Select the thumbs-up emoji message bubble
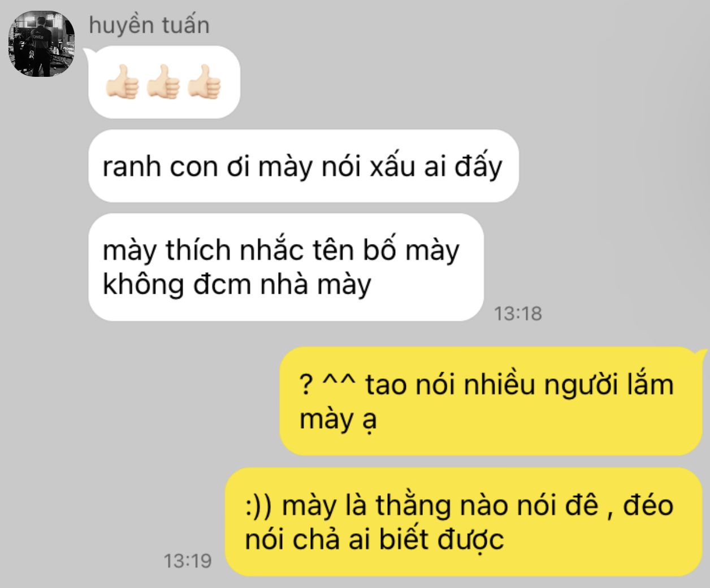710x588 pixels. [x=164, y=82]
